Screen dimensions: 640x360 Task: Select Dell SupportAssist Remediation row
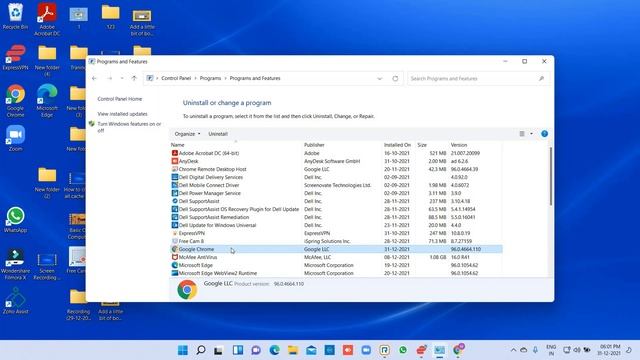(x=336, y=217)
